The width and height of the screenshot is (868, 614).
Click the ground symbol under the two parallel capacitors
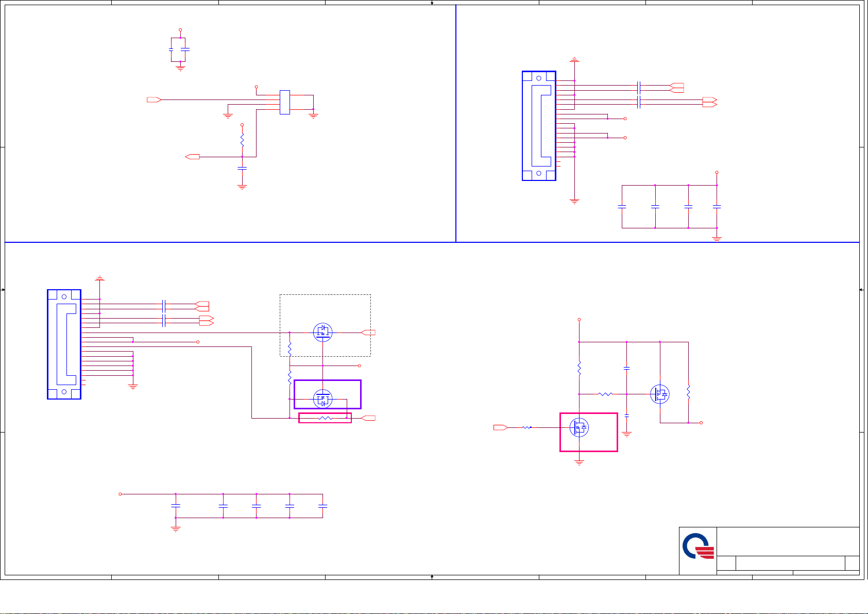point(180,68)
